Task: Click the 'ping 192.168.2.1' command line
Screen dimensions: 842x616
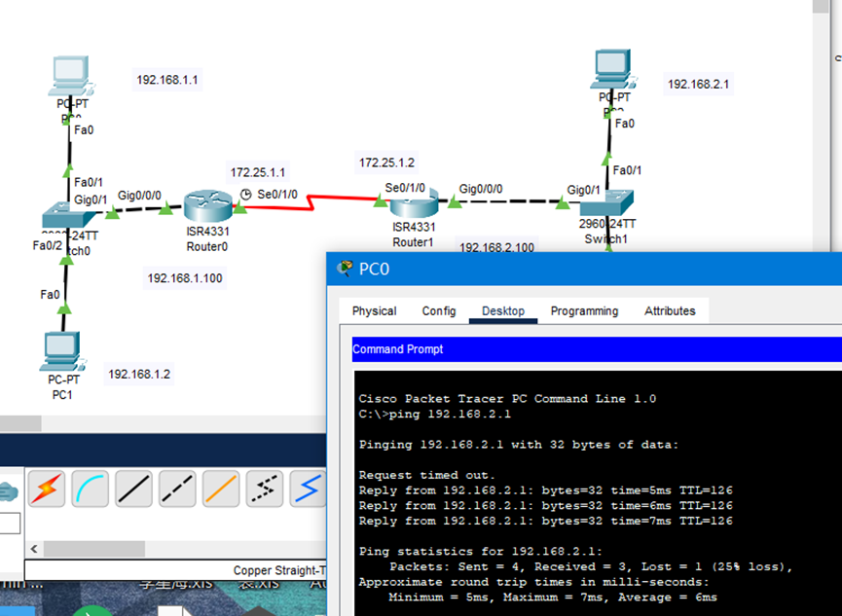Action: point(435,414)
